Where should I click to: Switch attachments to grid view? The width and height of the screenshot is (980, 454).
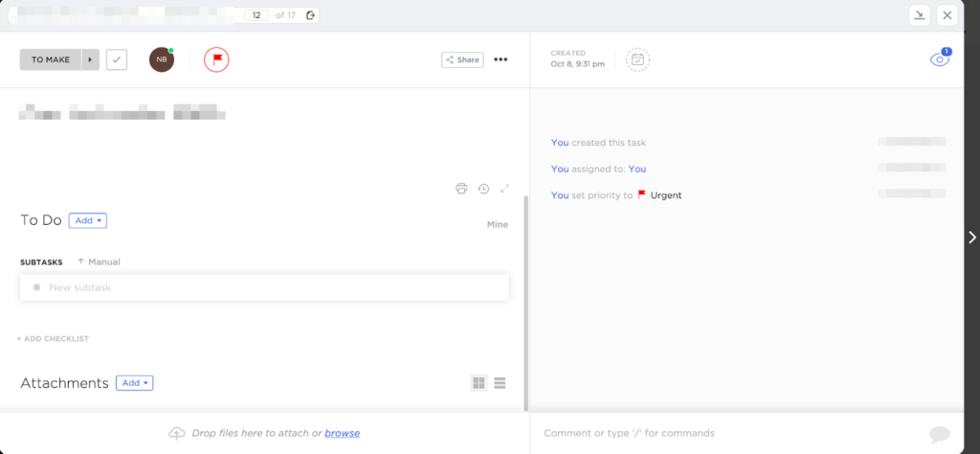point(479,383)
